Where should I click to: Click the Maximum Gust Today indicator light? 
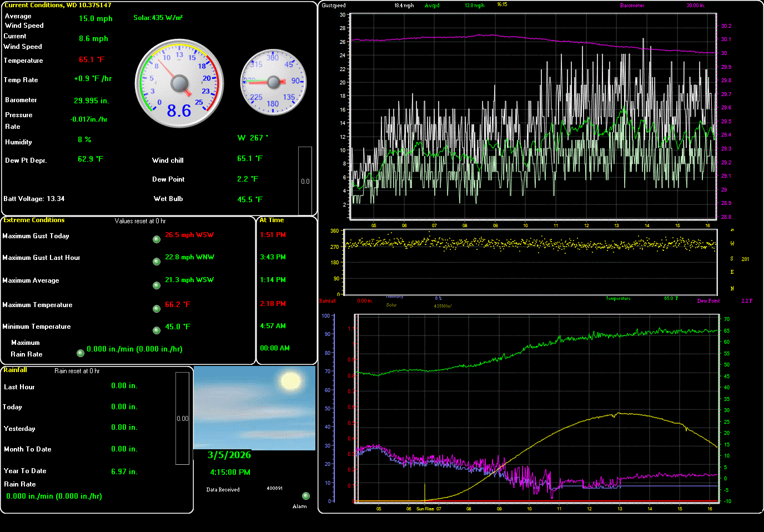click(157, 239)
